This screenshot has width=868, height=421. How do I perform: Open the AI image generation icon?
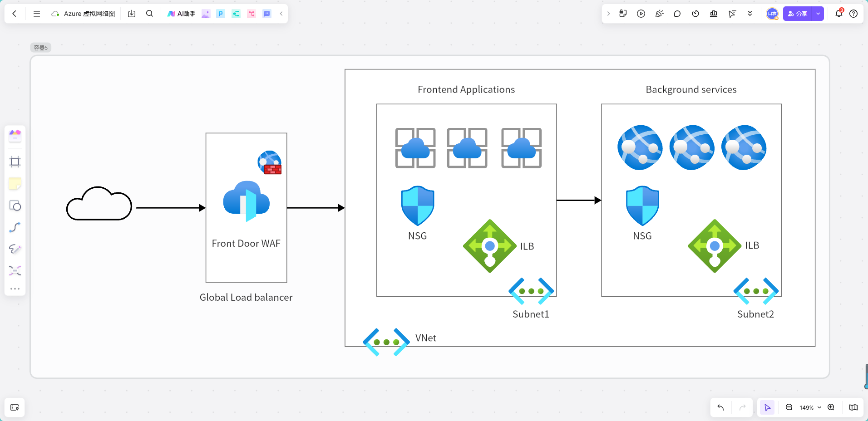[x=206, y=14]
